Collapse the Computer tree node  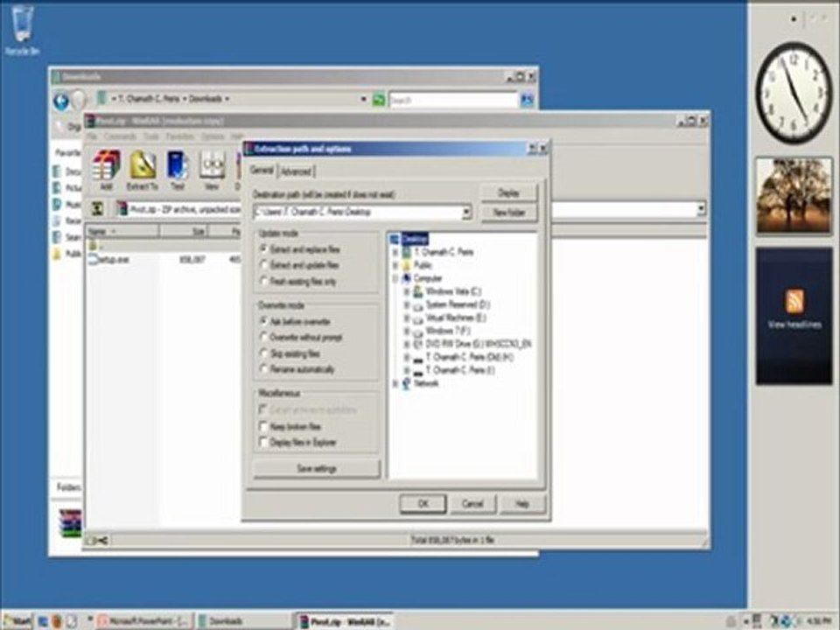click(395, 278)
